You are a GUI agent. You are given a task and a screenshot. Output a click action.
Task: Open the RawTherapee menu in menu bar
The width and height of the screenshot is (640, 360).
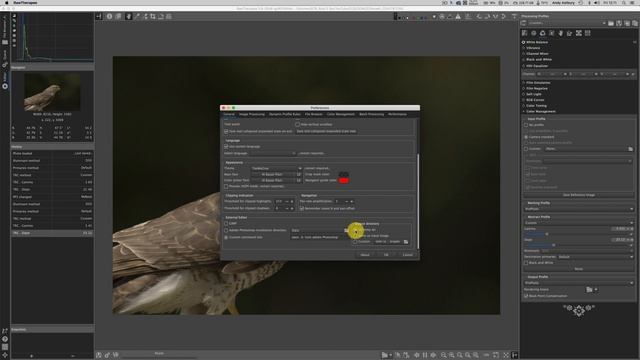click(x=25, y=2)
